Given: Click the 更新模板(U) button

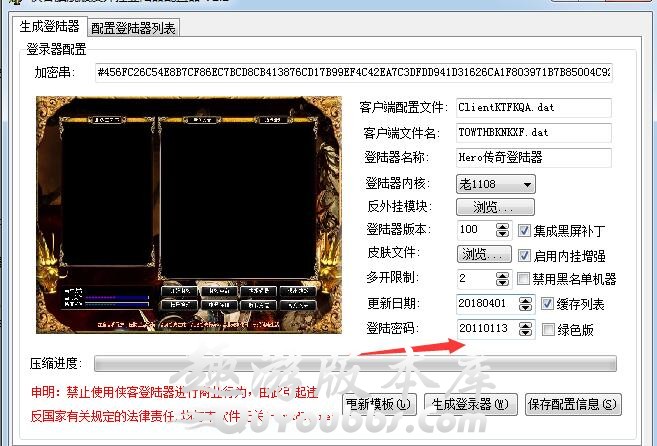Looking at the screenshot, I should tap(379, 405).
